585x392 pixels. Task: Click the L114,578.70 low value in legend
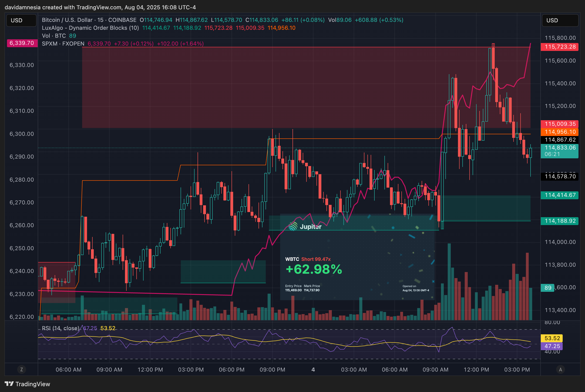pyautogui.click(x=226, y=20)
